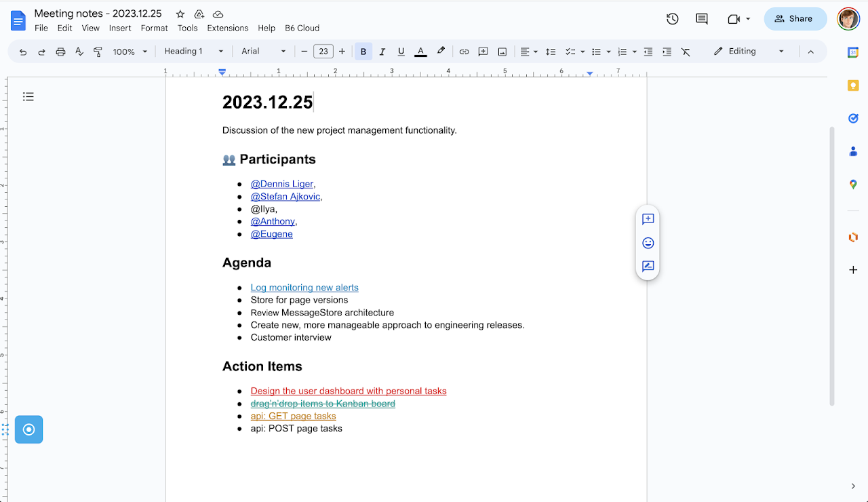This screenshot has width=868, height=502.
Task: Open Contacts in the side panel
Action: (853, 151)
